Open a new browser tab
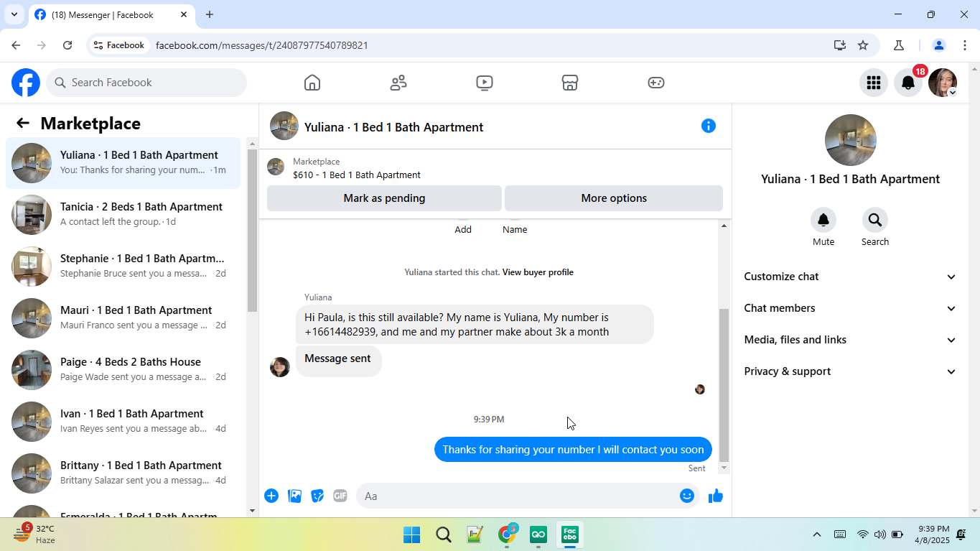Image resolution: width=980 pixels, height=551 pixels. click(210, 14)
